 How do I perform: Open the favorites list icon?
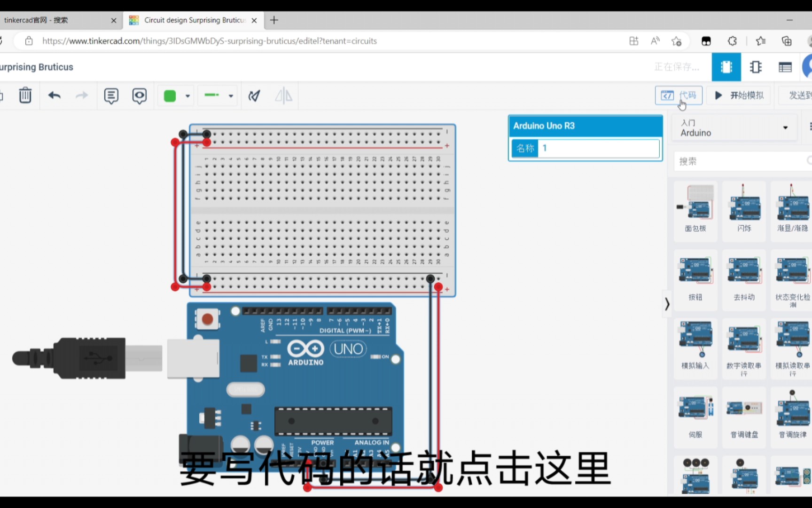tap(761, 41)
